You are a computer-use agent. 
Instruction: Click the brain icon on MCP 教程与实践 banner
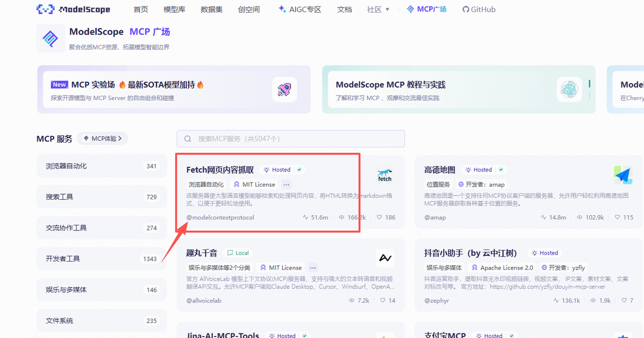pos(569,89)
